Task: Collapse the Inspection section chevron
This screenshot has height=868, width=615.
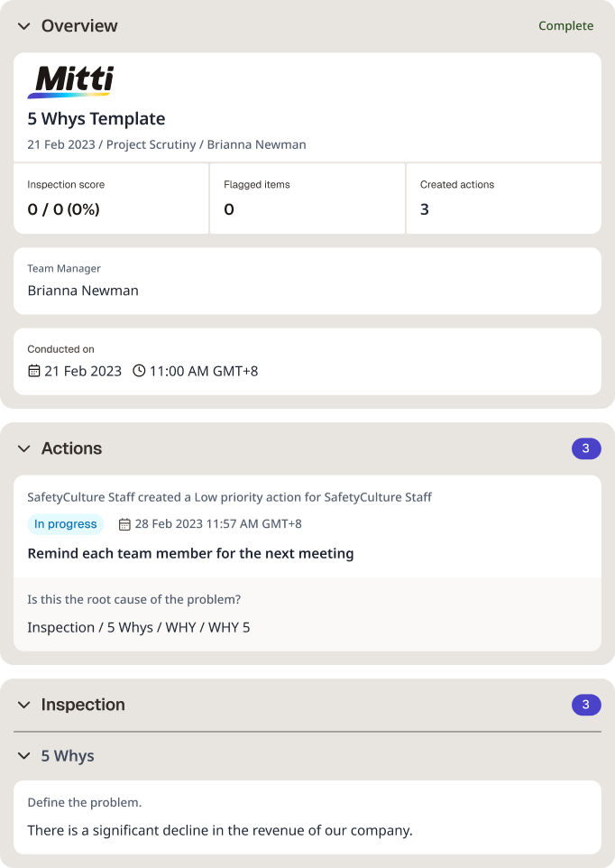Action: tap(23, 705)
